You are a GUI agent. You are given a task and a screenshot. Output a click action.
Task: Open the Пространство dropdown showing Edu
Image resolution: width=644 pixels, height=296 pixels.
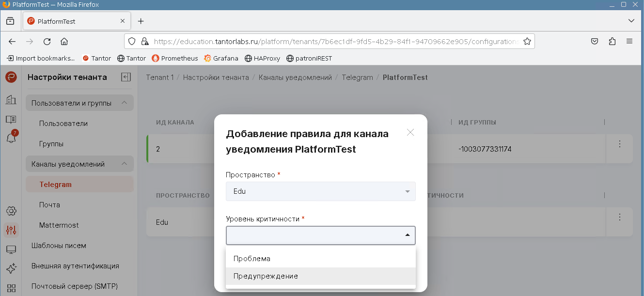coord(320,191)
